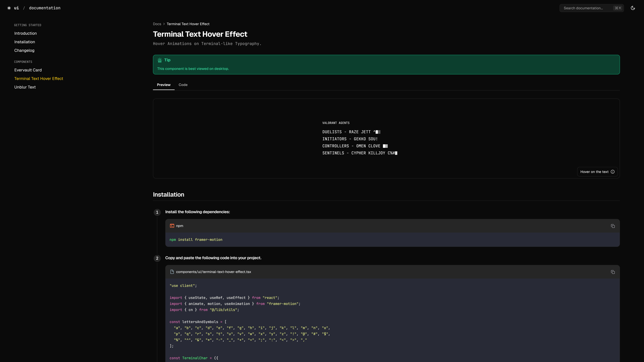Click Terminal Text Hover Effect breadcrumb
The width and height of the screenshot is (644, 362).
coord(188,24)
